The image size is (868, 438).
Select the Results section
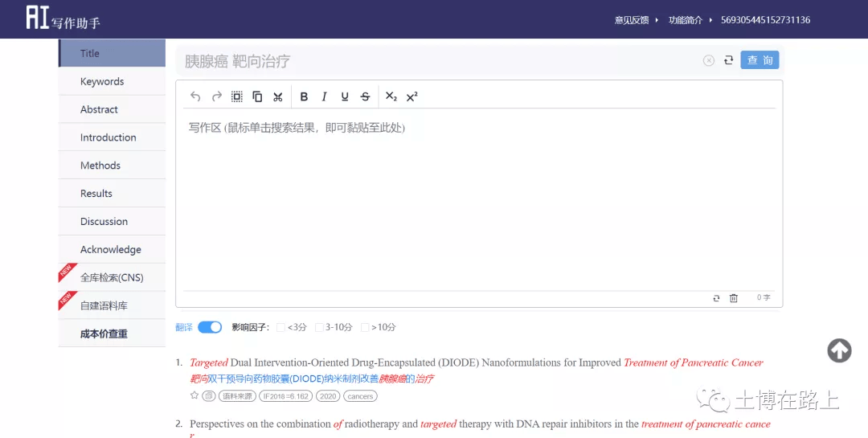pos(112,193)
